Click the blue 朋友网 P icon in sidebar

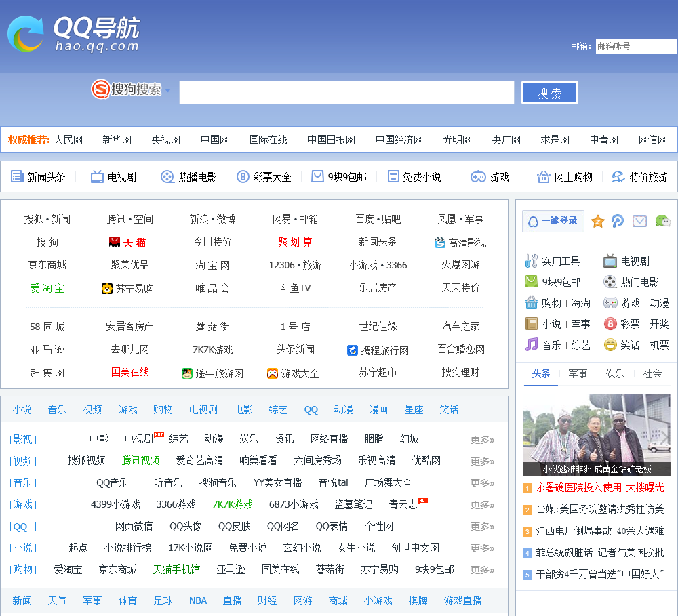tap(618, 221)
